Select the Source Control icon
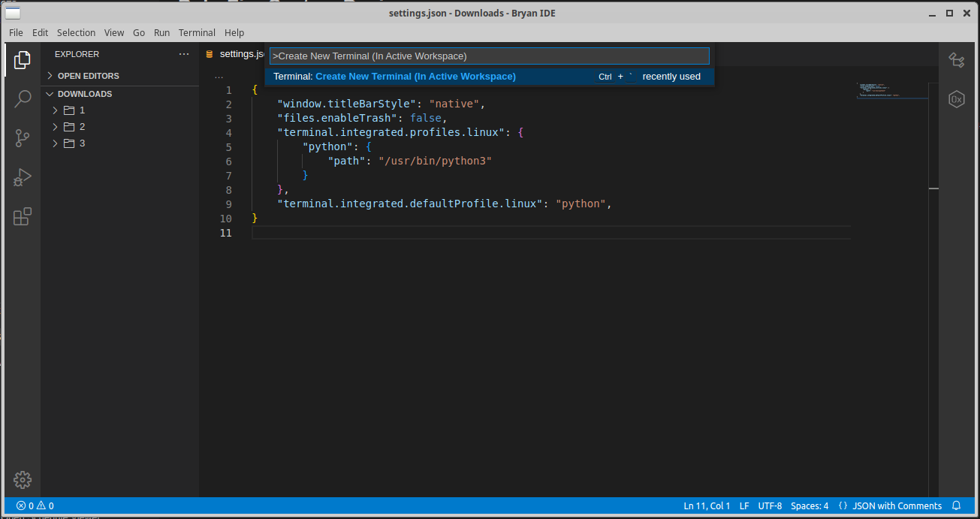 [x=22, y=137]
